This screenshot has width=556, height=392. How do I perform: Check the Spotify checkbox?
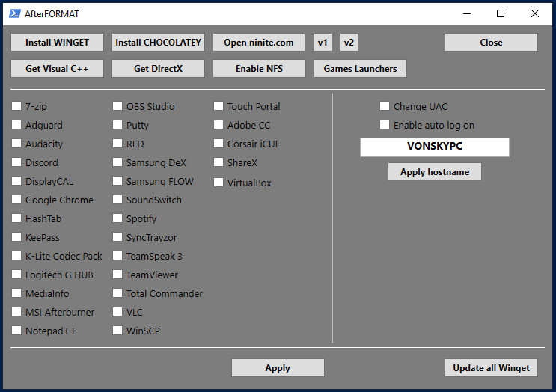(x=117, y=218)
